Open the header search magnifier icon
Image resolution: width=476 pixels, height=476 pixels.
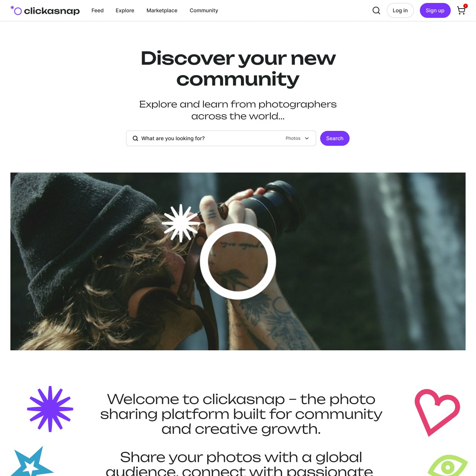[x=376, y=10]
